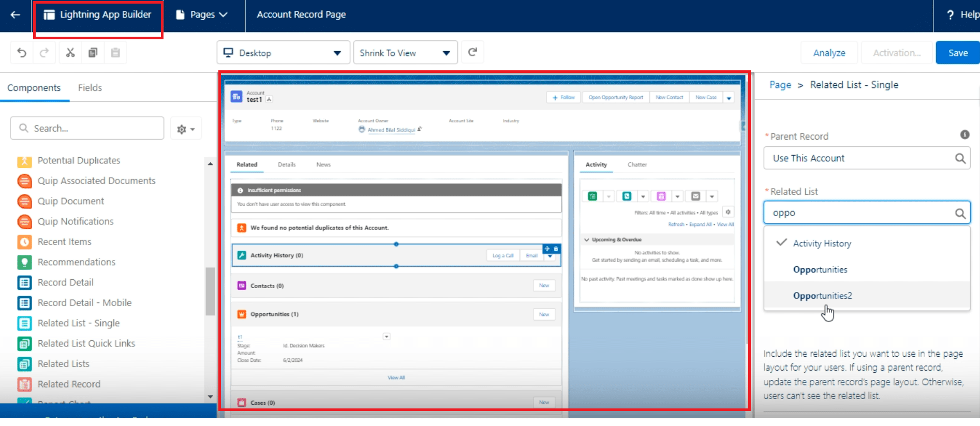Open the Desktop form factor dropdown
980x426 pixels.
(283, 53)
